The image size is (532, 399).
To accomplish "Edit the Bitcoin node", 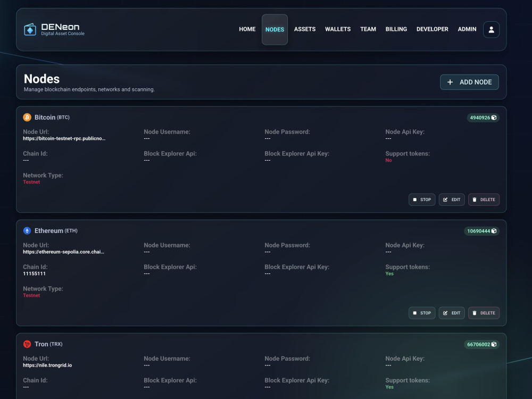I will [452, 200].
